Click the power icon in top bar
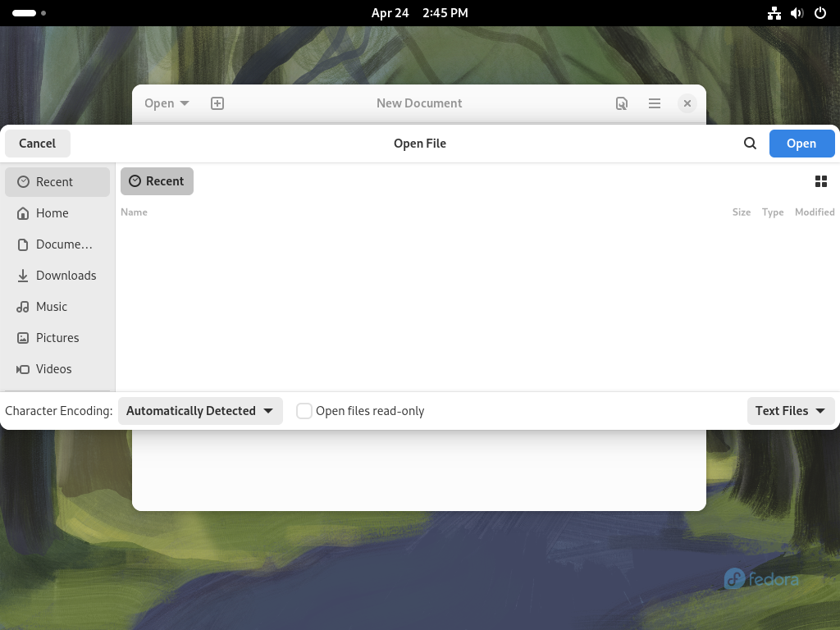The height and width of the screenshot is (630, 840). pos(820,13)
